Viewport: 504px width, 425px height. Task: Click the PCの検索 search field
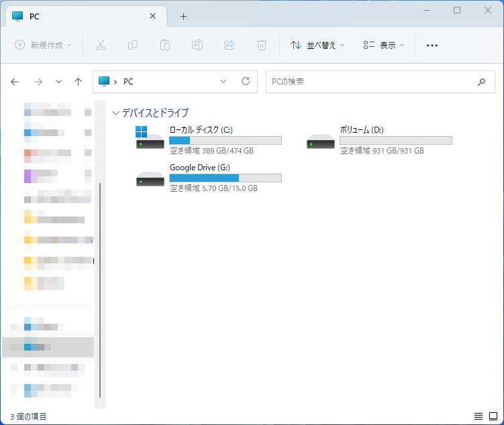(x=369, y=81)
